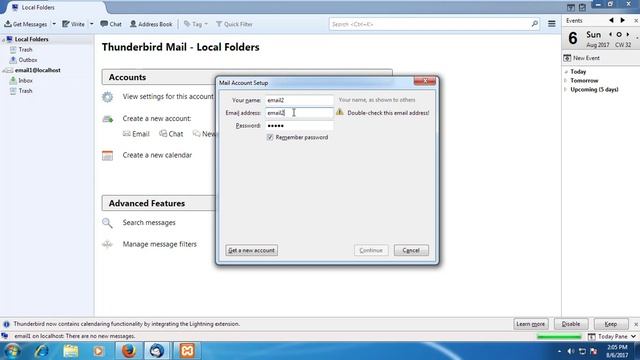
Task: Disable the Lightning extension
Action: (x=571, y=324)
